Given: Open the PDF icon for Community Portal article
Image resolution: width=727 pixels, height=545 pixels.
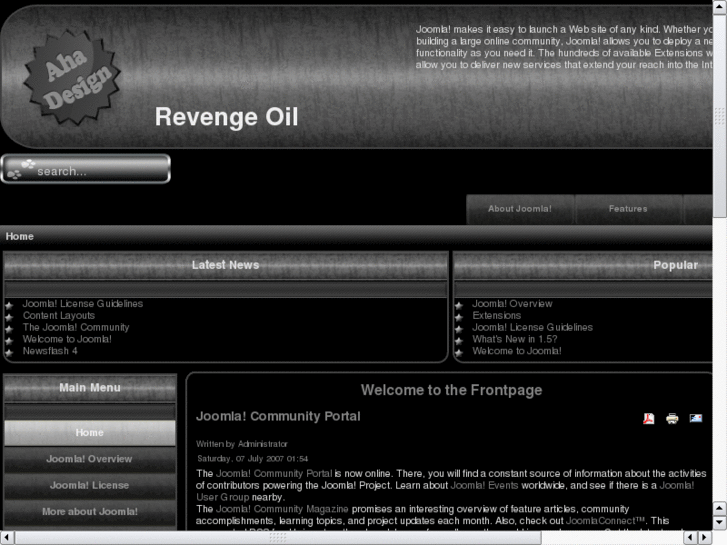Looking at the screenshot, I should pos(649,418).
